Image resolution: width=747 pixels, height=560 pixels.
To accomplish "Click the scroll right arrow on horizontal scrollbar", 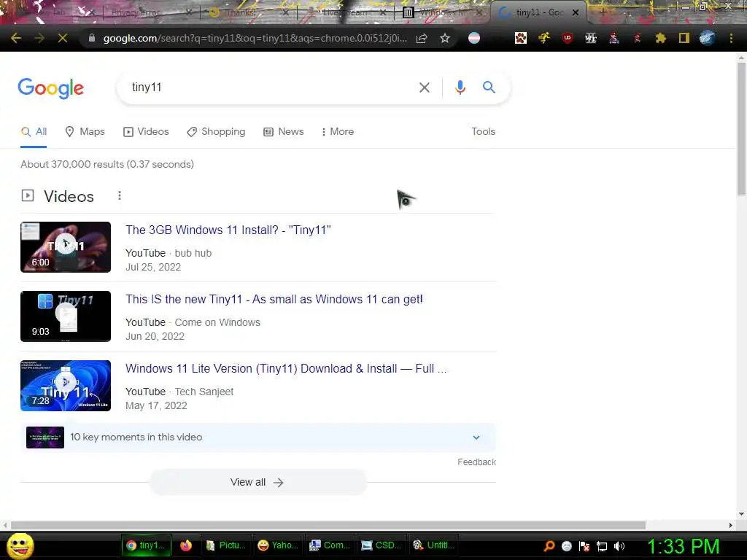I will pyautogui.click(x=731, y=525).
